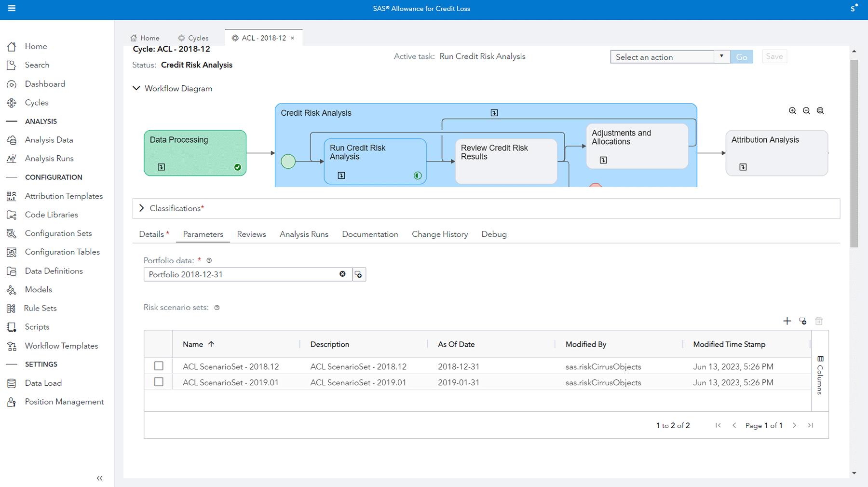
Task: Collapse the Configuration sidebar group
Action: (x=12, y=177)
